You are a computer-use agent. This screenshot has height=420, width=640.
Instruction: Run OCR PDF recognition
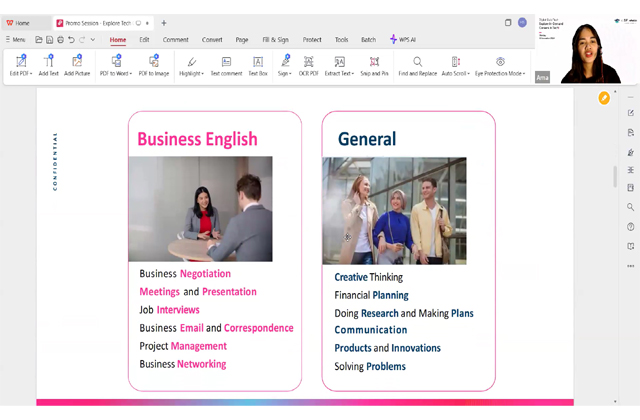pyautogui.click(x=308, y=62)
